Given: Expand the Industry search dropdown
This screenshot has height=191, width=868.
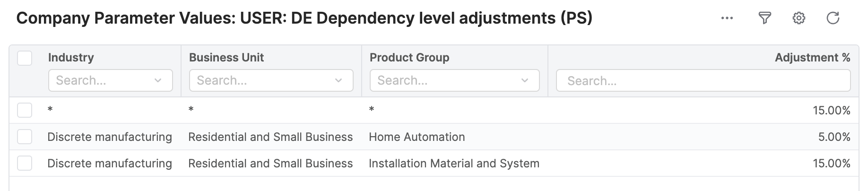Looking at the screenshot, I should (x=158, y=80).
